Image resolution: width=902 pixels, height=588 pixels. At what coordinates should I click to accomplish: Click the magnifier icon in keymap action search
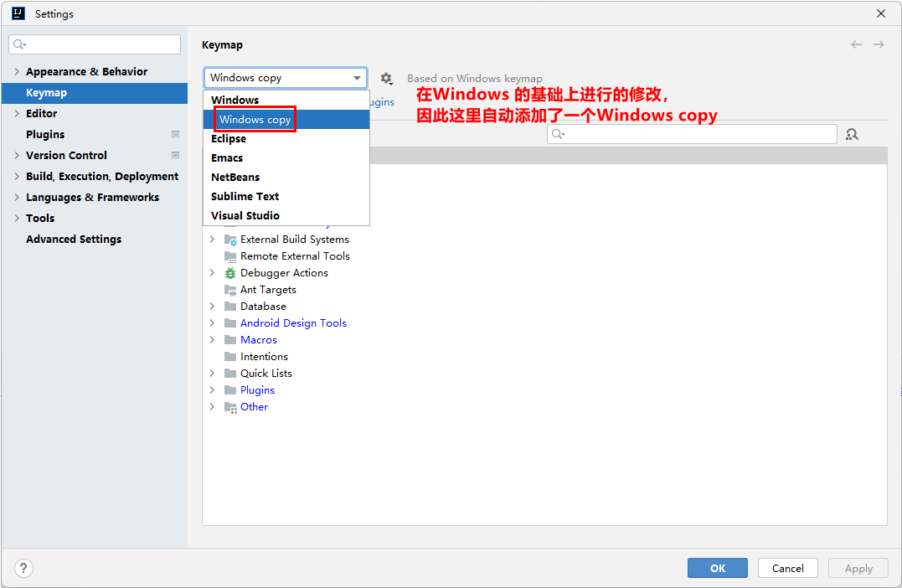[558, 134]
